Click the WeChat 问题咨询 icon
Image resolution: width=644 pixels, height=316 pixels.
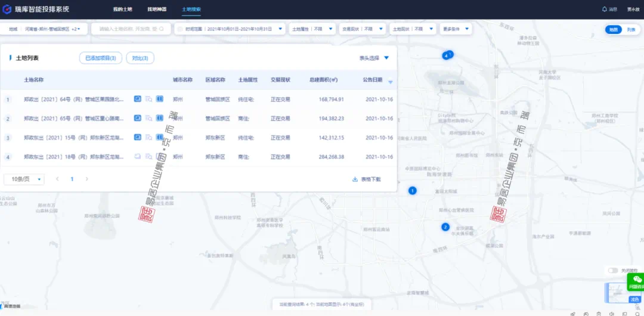click(637, 281)
